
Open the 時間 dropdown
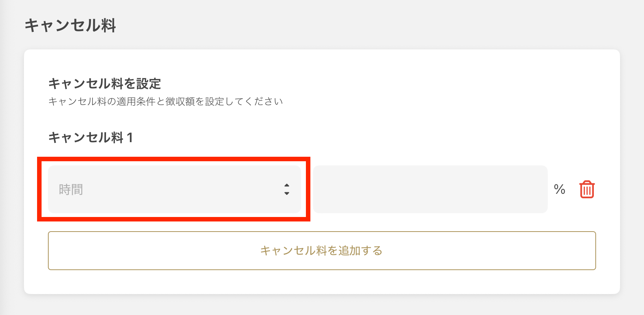[x=174, y=189]
